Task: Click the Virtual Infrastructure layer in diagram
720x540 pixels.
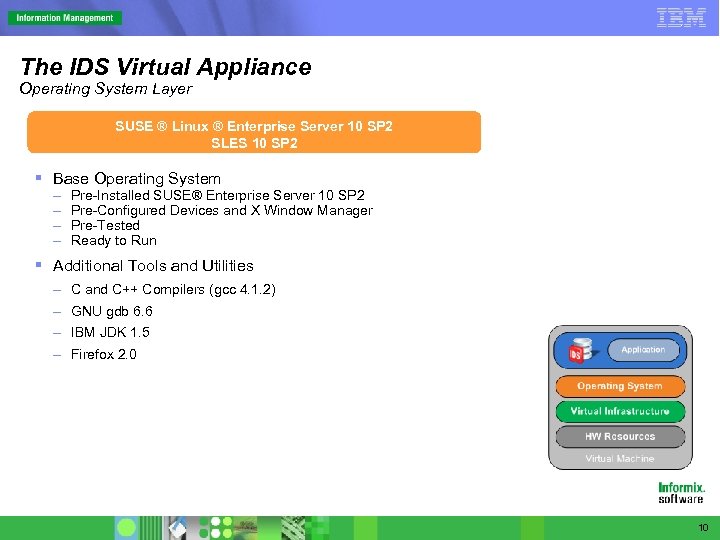Action: pos(620,411)
